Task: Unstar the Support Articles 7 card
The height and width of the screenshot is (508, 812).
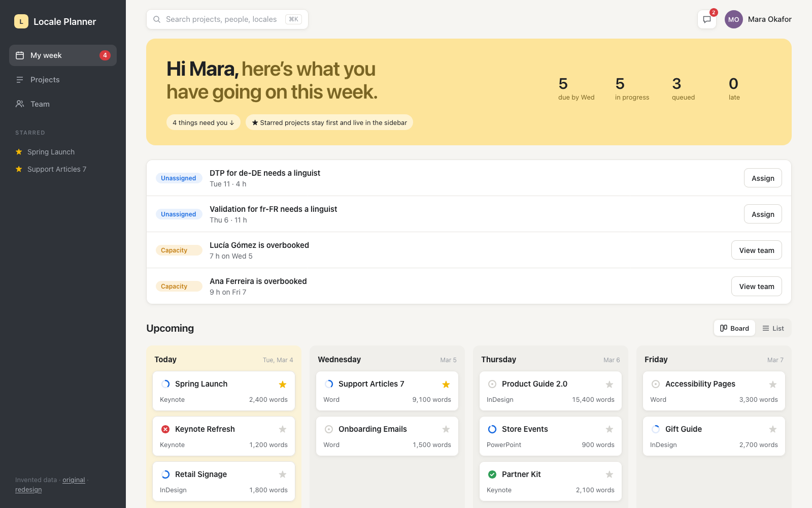Action: coord(446,385)
